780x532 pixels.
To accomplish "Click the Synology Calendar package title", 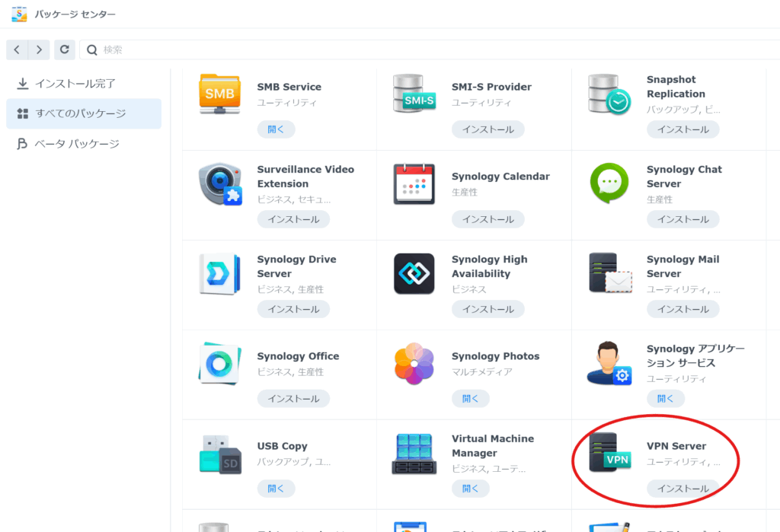I will (500, 177).
